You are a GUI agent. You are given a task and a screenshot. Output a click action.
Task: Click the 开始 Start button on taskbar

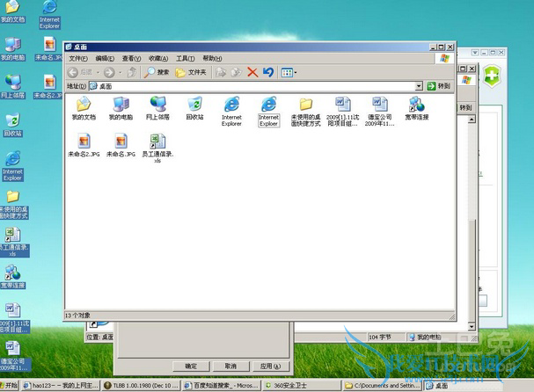coord(10,386)
